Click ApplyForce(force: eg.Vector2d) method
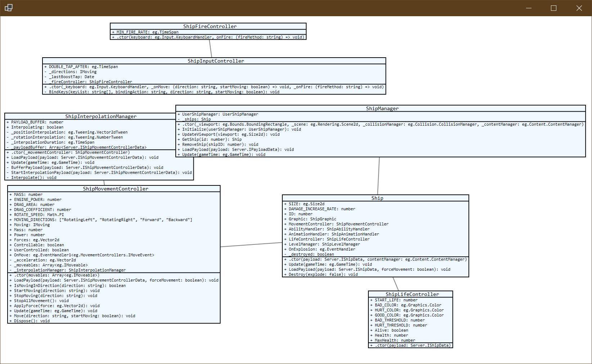The height and width of the screenshot is (364, 592). [x=54, y=306]
